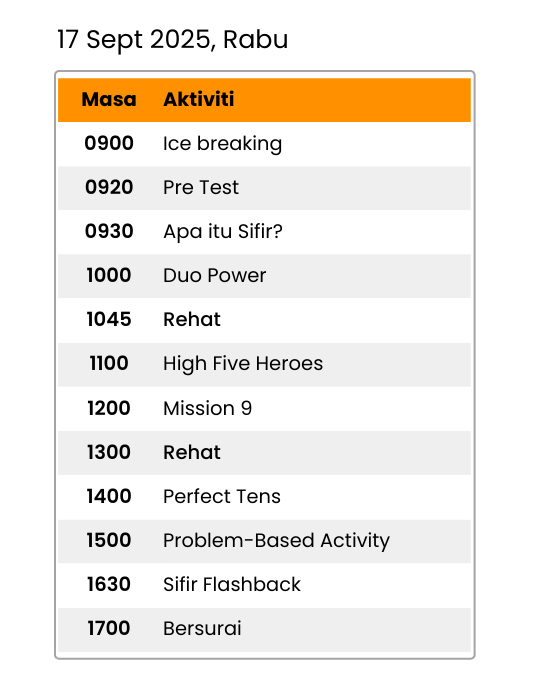Click the 1300 Rehat break entry
The width and height of the screenshot is (540, 675).
click(264, 453)
